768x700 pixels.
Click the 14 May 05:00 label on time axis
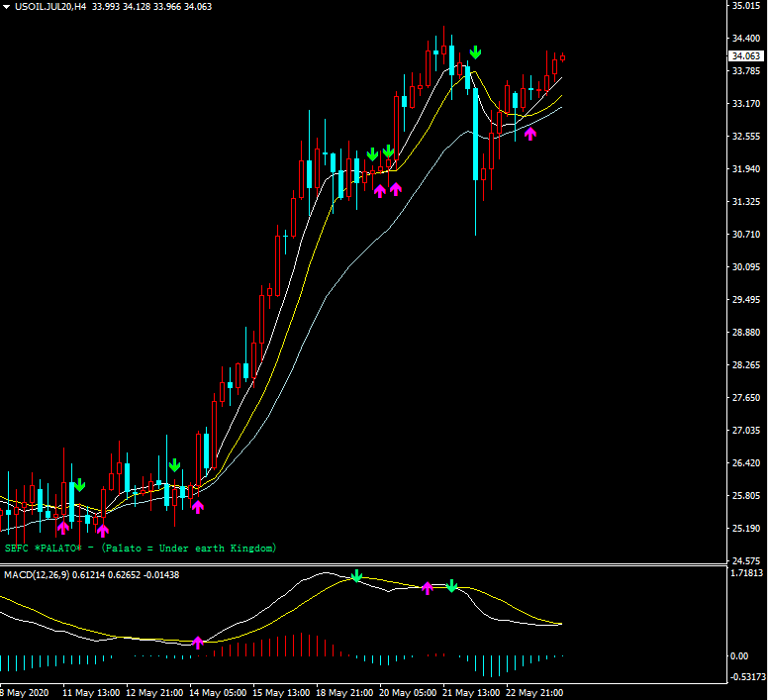coord(220,692)
